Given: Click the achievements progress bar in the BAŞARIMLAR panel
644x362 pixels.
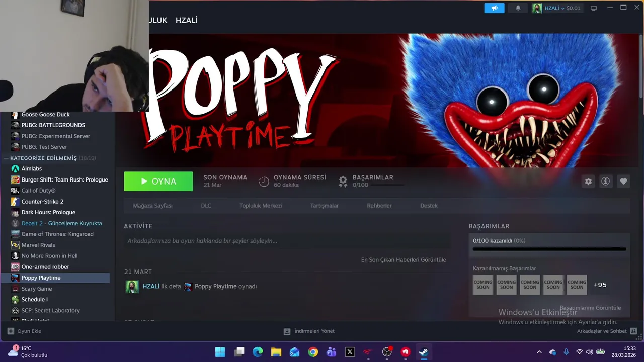Looking at the screenshot, I should [549, 249].
